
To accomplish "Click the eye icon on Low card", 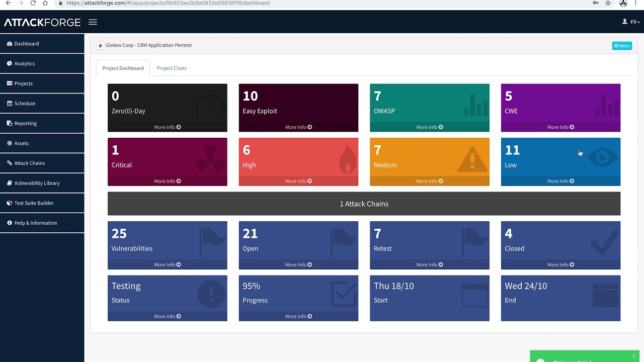I will 603,157.
